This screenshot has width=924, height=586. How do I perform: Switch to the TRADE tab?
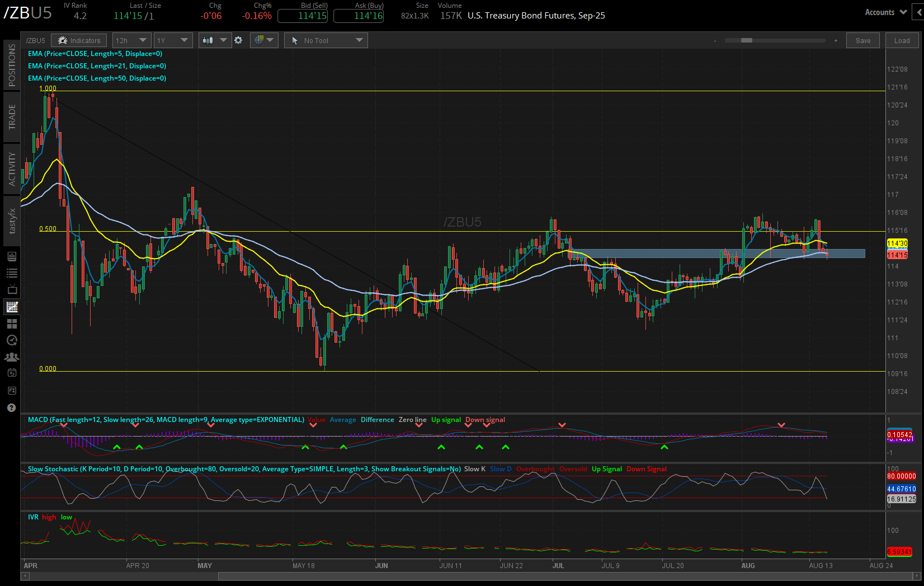(x=11, y=118)
